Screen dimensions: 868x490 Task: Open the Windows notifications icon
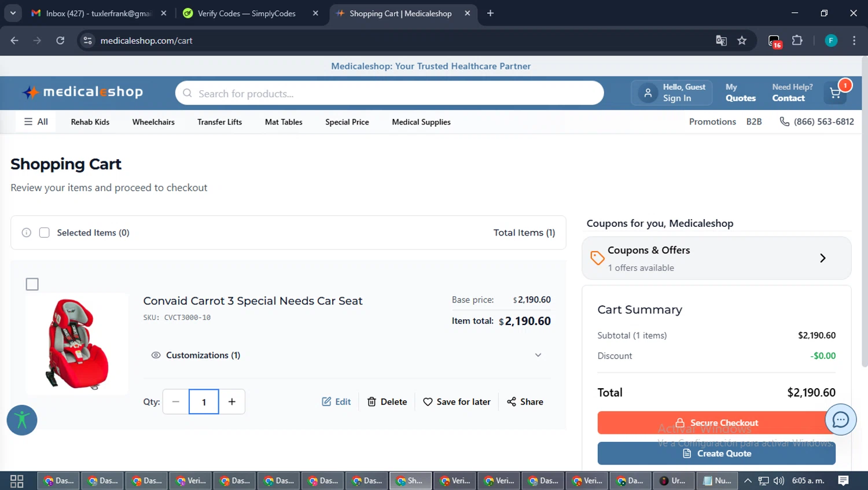pos(843,480)
